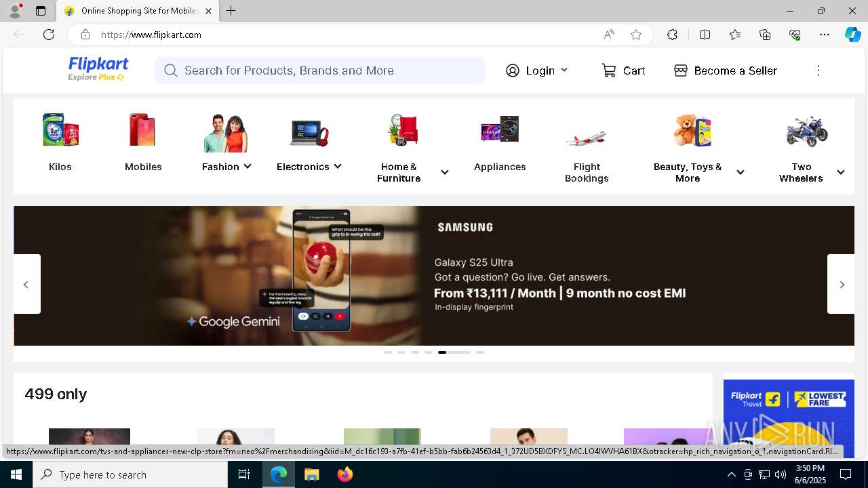Select the active carousel indicator

pyautogui.click(x=454, y=352)
